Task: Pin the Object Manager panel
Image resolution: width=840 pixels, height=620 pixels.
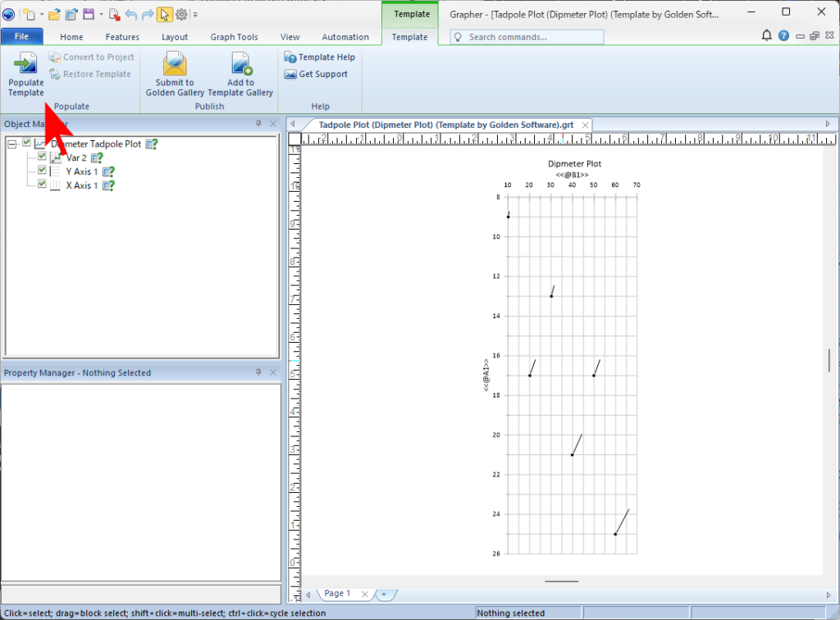Action: click(258, 124)
